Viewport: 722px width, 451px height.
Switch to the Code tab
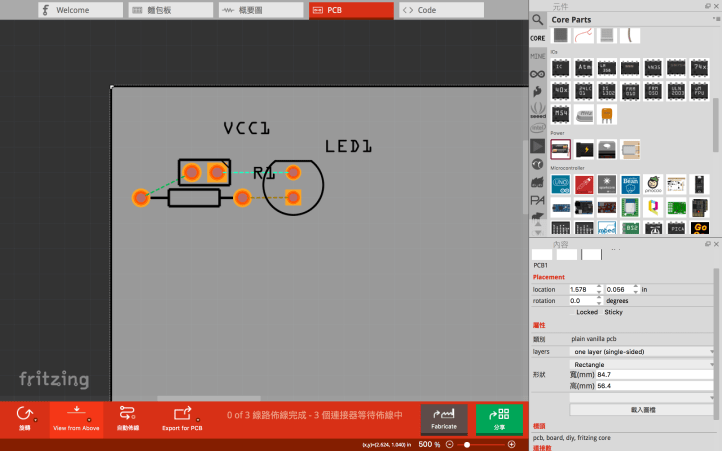[442, 10]
